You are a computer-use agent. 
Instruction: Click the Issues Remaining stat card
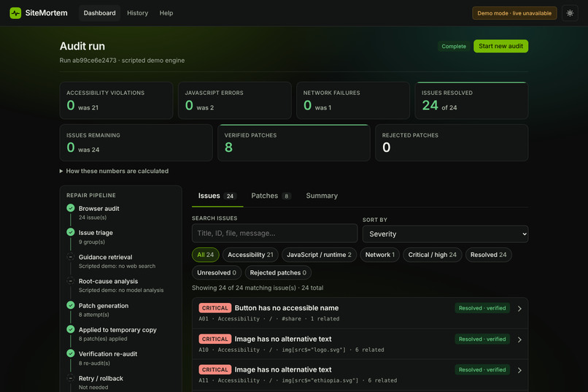coord(136,143)
